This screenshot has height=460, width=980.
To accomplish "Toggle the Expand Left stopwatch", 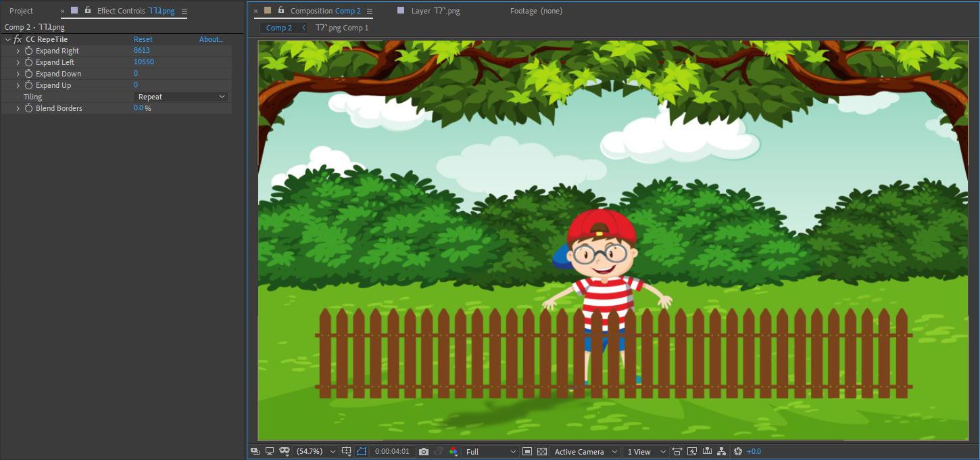I will point(28,62).
